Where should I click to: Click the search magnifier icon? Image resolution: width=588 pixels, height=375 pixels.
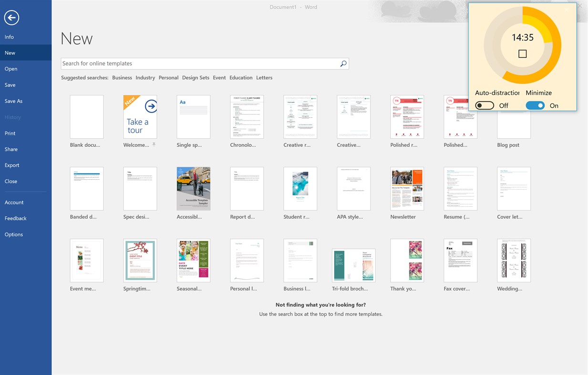(343, 63)
